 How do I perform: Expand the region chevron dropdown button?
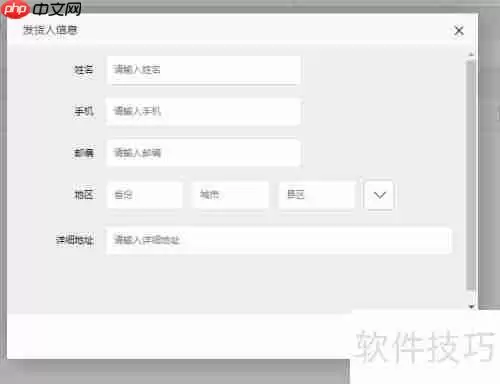[379, 195]
